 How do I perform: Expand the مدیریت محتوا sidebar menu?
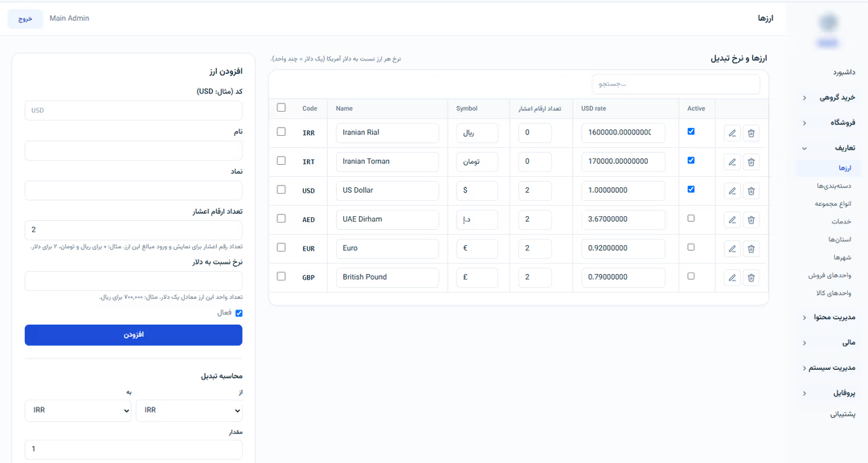coord(829,318)
